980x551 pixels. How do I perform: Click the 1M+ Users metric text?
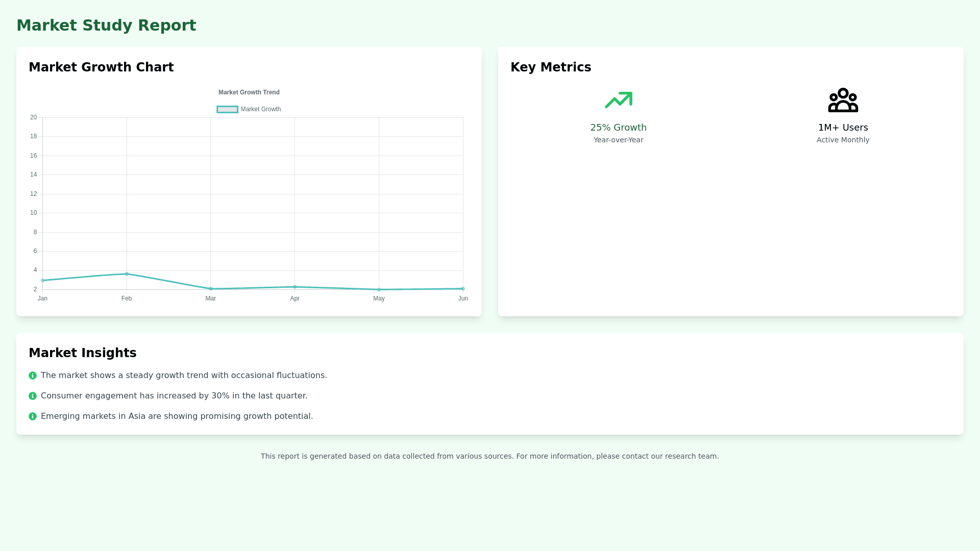[x=843, y=128]
